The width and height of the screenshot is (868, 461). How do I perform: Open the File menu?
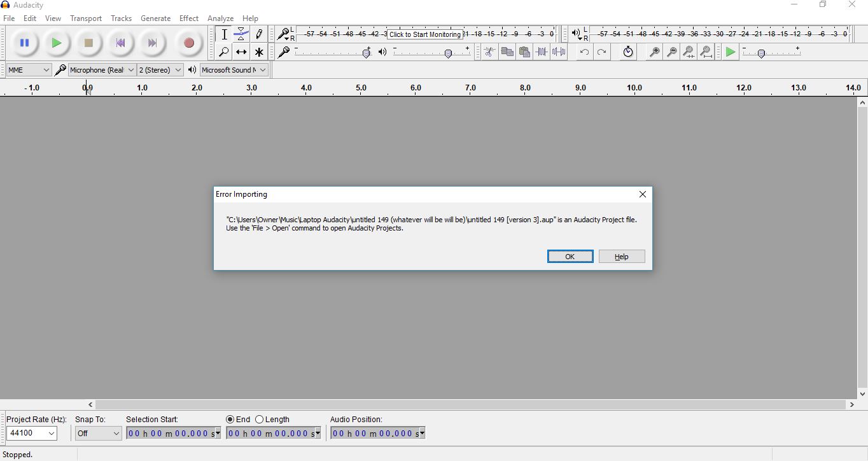coord(9,18)
